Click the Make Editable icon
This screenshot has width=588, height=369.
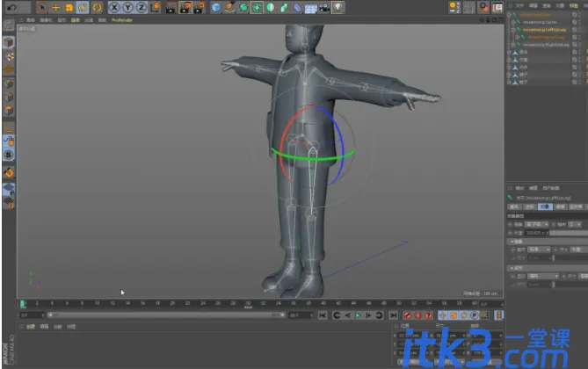pyautogui.click(x=9, y=25)
